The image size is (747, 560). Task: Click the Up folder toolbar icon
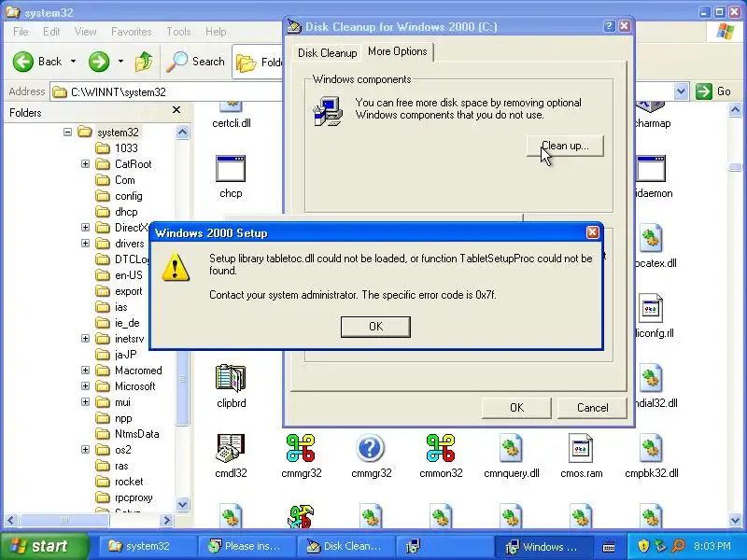(x=144, y=62)
